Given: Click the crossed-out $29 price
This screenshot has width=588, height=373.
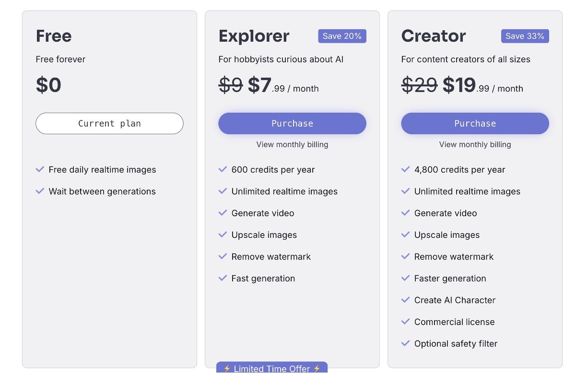Looking at the screenshot, I should 419,85.
